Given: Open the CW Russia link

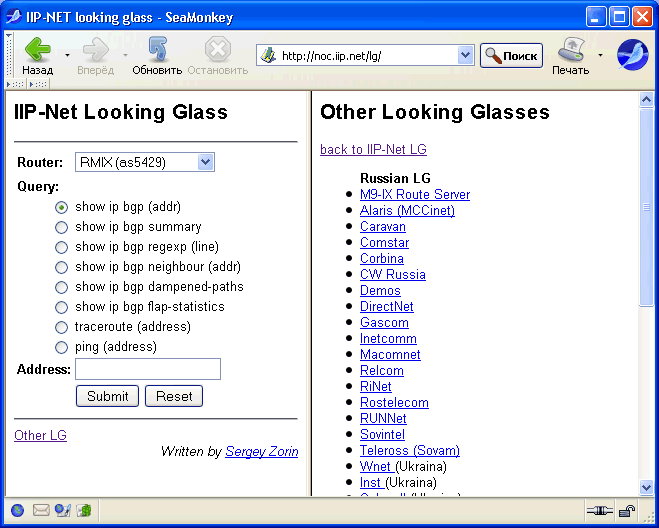Looking at the screenshot, I should click(x=393, y=274).
